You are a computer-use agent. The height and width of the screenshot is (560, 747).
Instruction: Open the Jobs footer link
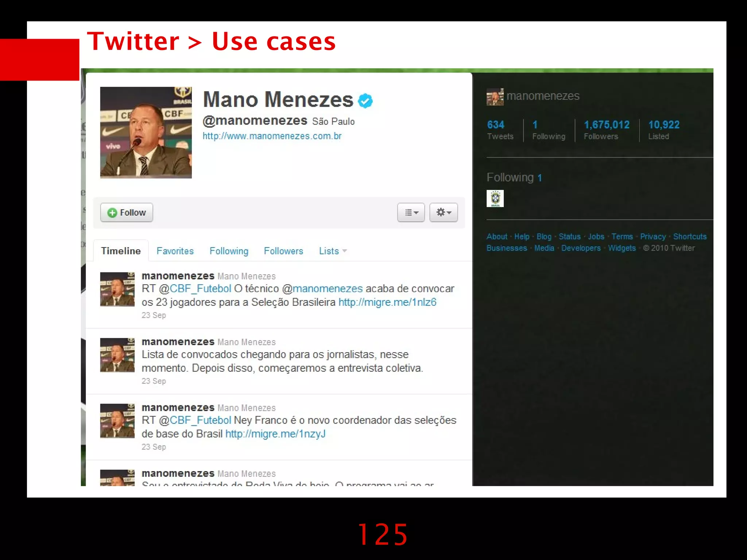pos(596,237)
